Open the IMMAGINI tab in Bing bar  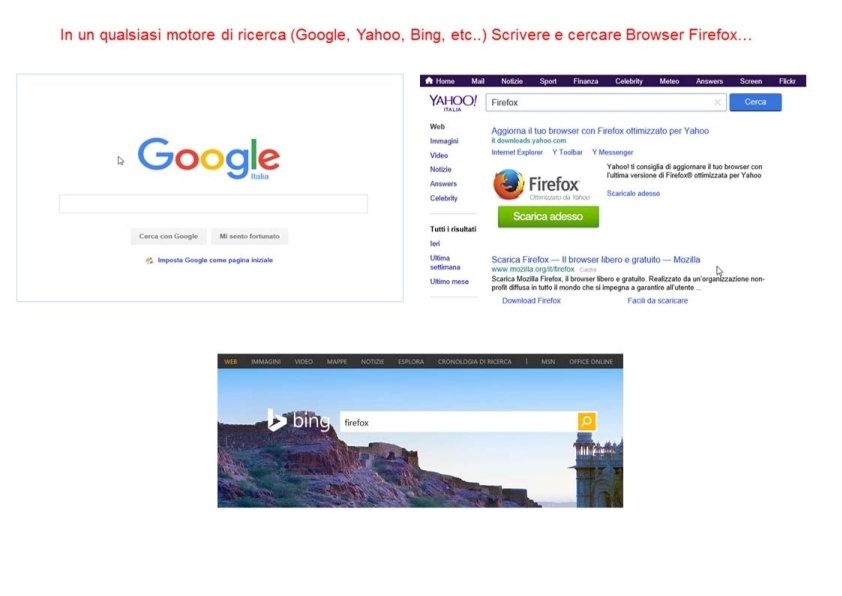[x=266, y=362]
